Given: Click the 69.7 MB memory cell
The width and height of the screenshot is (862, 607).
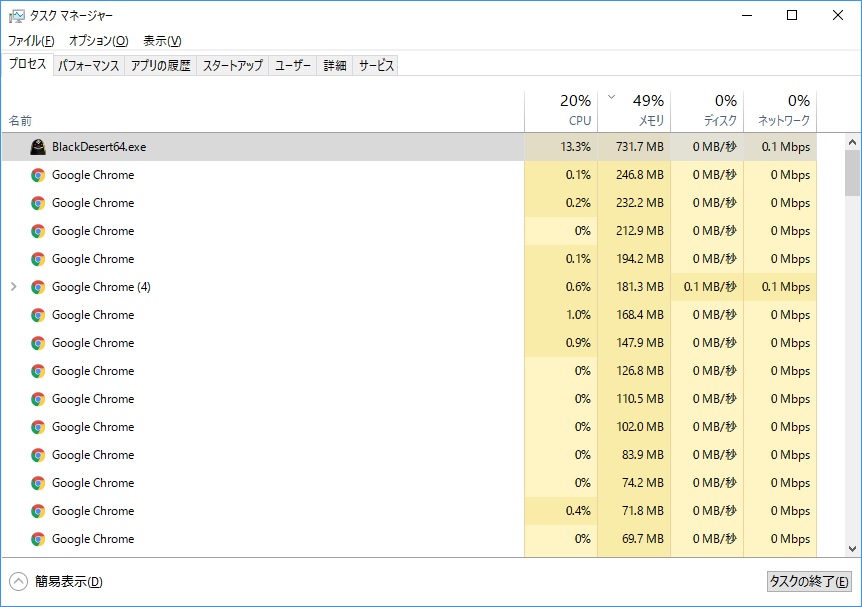Looking at the screenshot, I should click(634, 539).
